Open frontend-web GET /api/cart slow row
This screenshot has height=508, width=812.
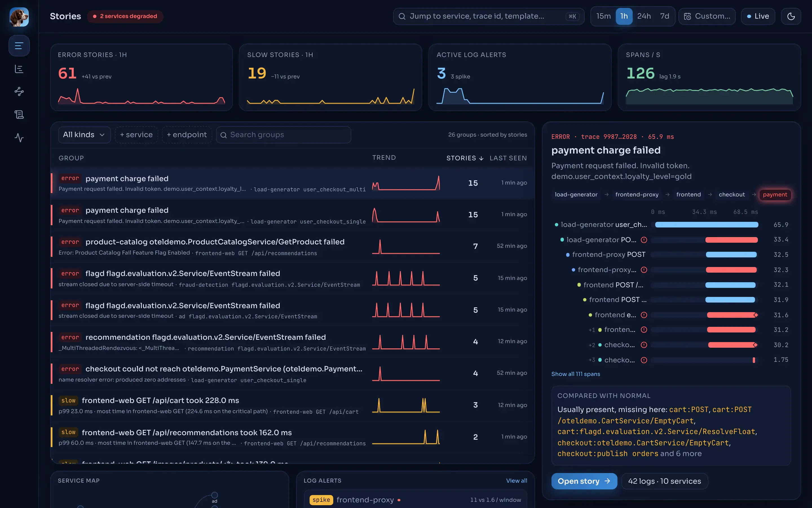tap(292, 405)
